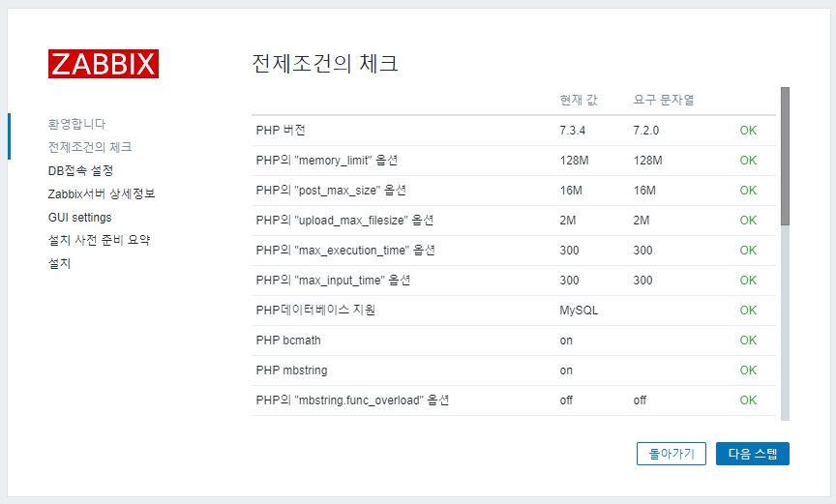Select the 전제조건의 체크 step in the sidebar
The width and height of the screenshot is (836, 504).
(x=90, y=147)
